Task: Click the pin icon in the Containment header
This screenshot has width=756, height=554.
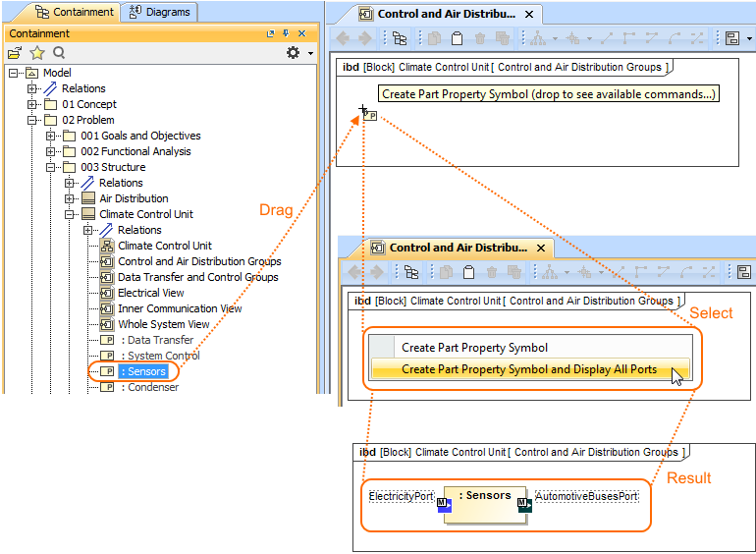Action: coord(285,33)
